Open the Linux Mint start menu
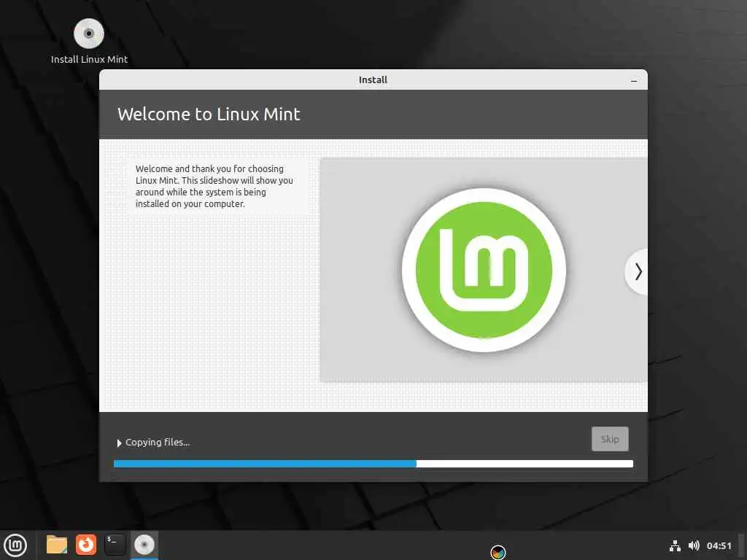Viewport: 747px width, 560px height. tap(15, 545)
